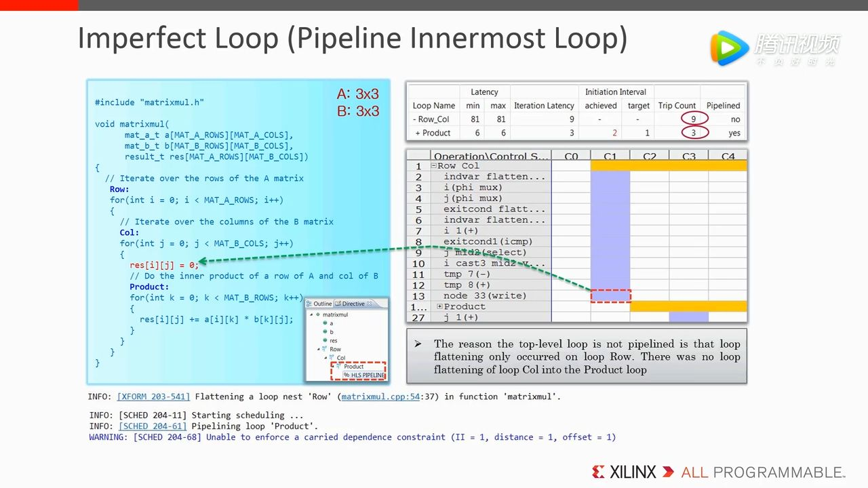Screen dimensions: 868x488
Task: Click the Xilinx logo mark
Action: 598,472
